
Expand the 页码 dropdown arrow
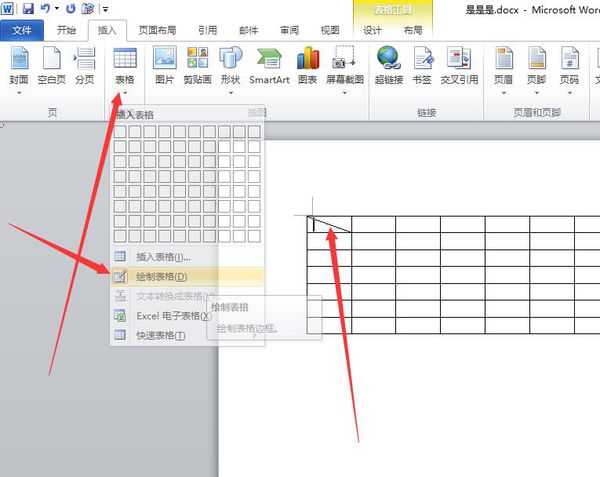(569, 93)
